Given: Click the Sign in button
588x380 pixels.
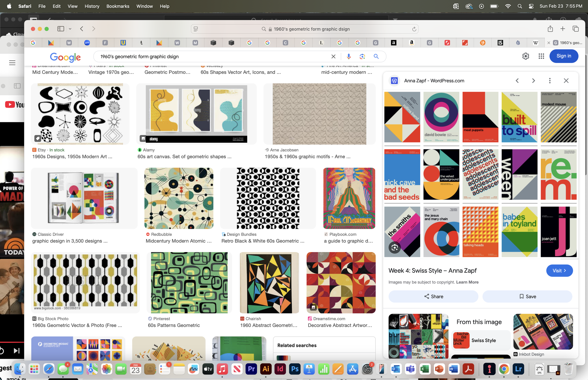Looking at the screenshot, I should pyautogui.click(x=564, y=56).
